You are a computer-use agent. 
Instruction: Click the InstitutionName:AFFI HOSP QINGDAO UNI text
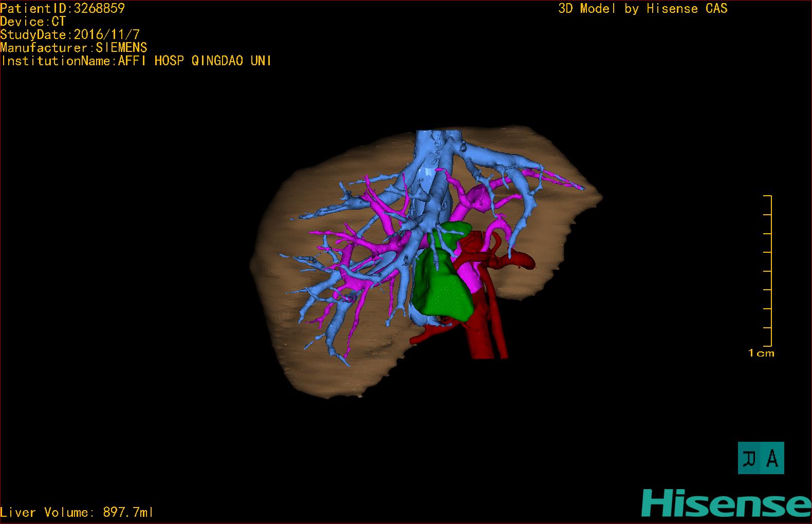point(136,61)
